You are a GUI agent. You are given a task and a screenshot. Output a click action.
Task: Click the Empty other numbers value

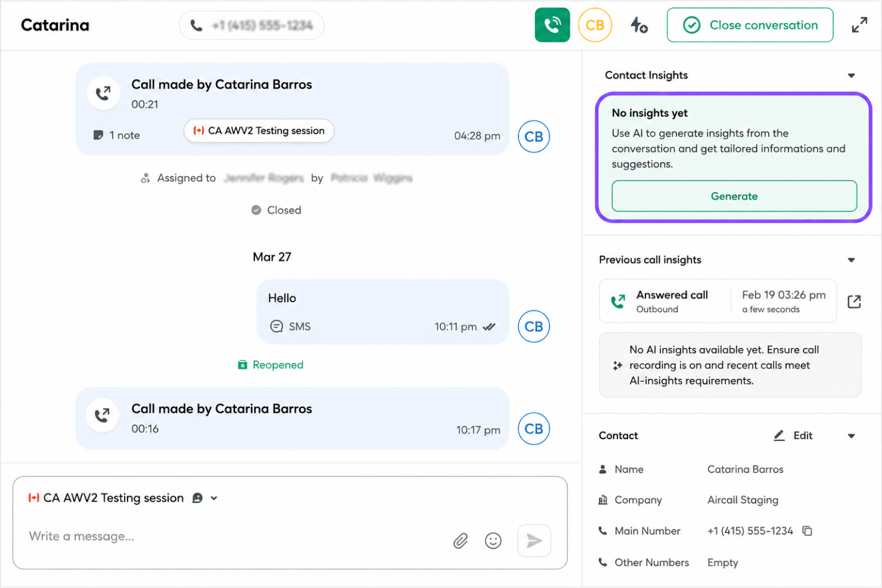click(722, 562)
